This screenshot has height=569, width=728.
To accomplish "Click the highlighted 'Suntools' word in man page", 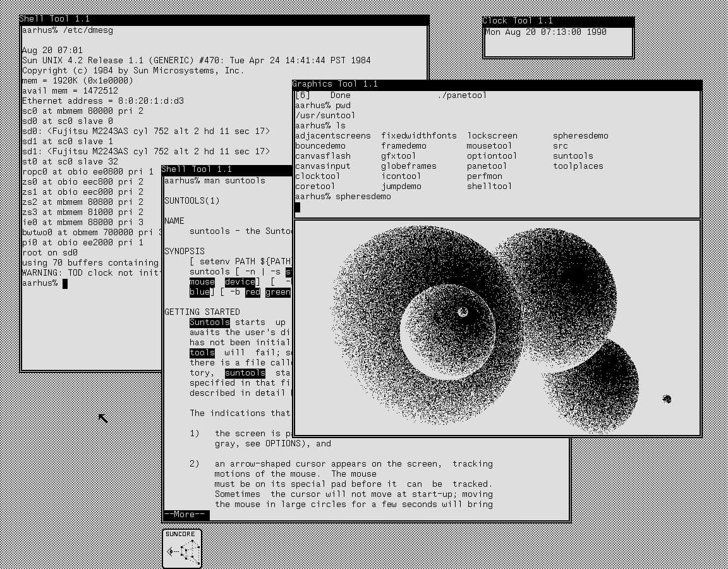I will pyautogui.click(x=209, y=323).
